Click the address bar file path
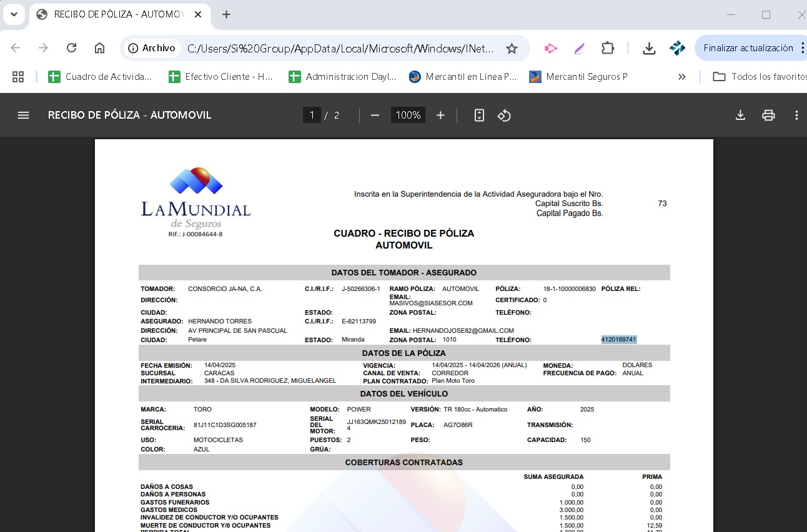807x532 pixels. click(340, 48)
